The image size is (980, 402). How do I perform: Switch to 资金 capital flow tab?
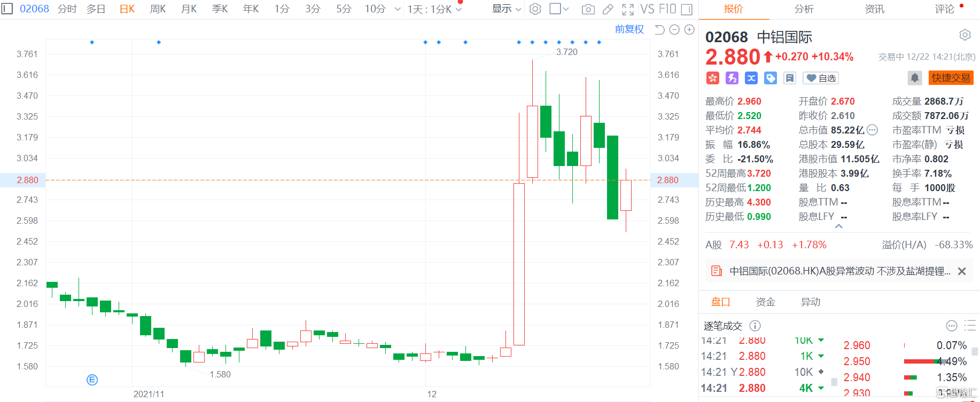(x=765, y=302)
